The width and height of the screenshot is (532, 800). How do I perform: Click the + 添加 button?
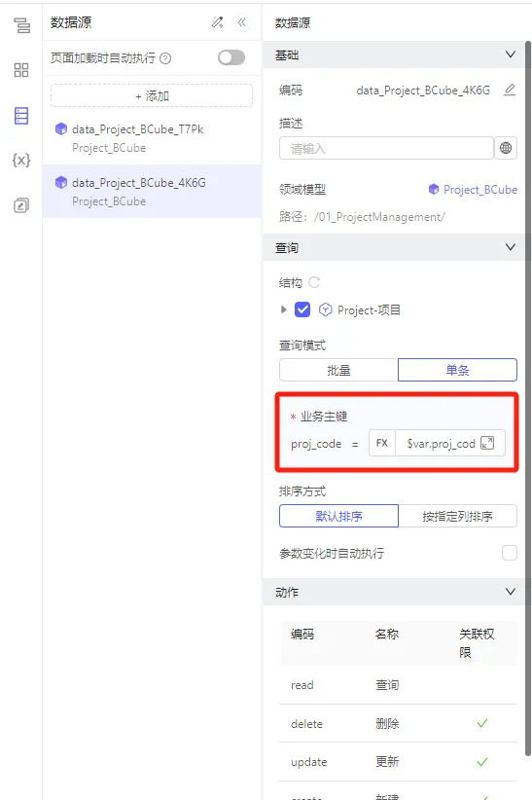[152, 96]
